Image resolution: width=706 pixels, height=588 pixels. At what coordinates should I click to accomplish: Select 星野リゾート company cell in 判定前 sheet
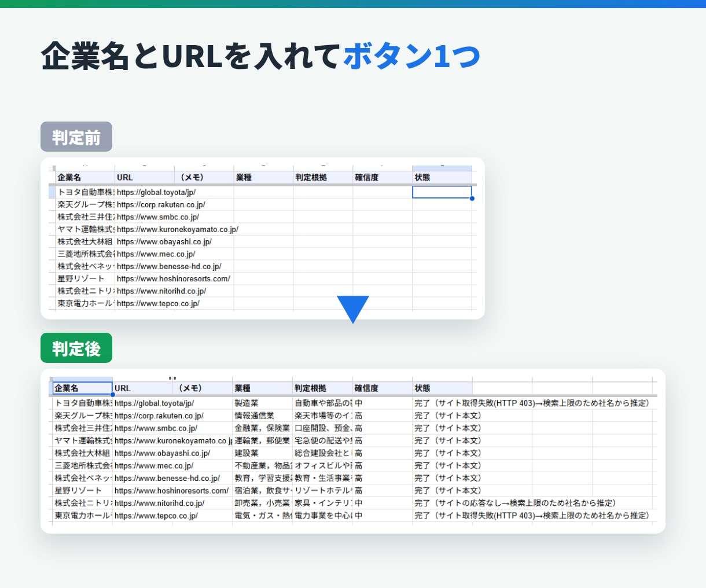point(85,278)
